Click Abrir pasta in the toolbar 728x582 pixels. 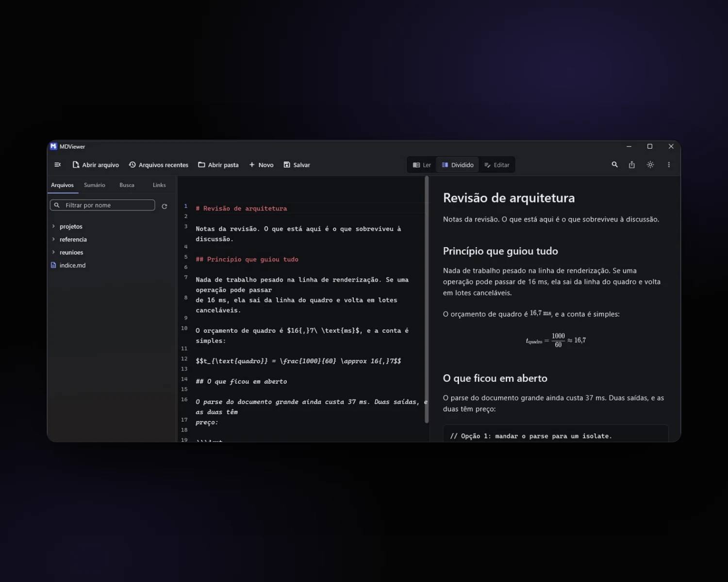click(x=218, y=165)
